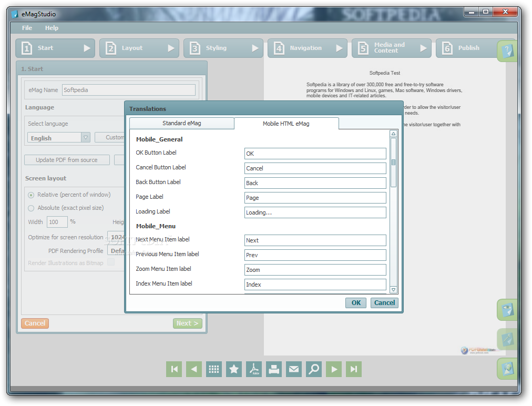Click the magnifier search icon
This screenshot has width=532, height=406.
(x=314, y=369)
